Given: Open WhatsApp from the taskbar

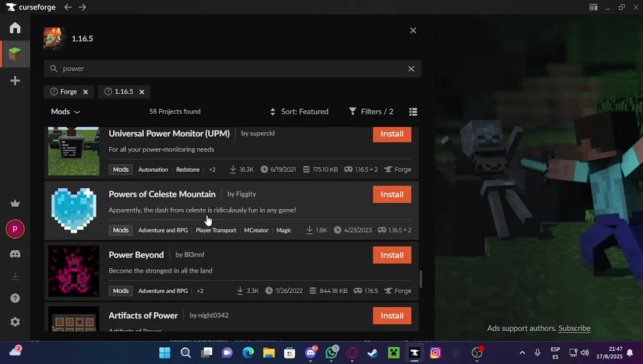Looking at the screenshot, I should click(332, 353).
